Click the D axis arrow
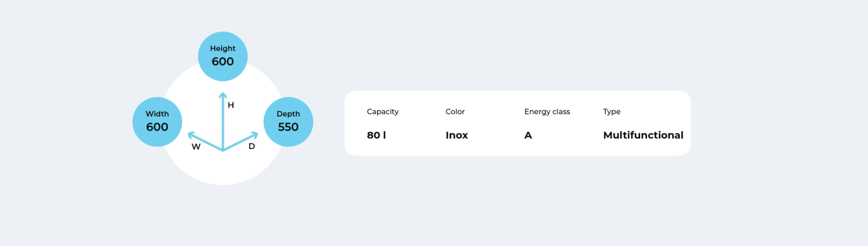 (241, 141)
